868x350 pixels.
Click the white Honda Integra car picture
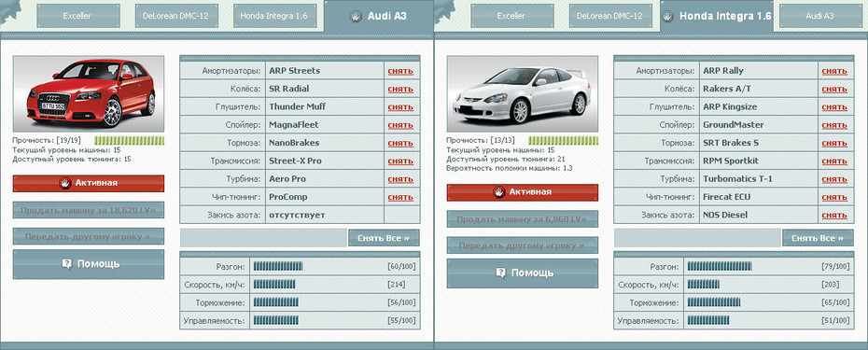click(x=523, y=93)
